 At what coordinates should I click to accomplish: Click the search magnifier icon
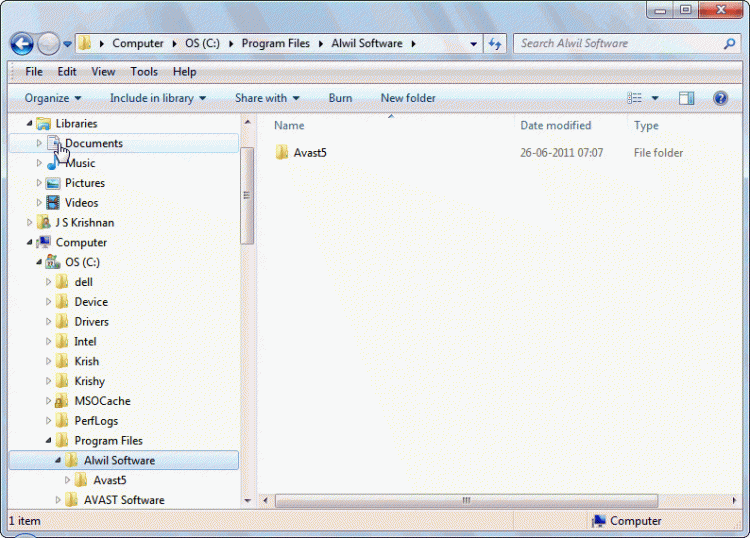point(729,44)
